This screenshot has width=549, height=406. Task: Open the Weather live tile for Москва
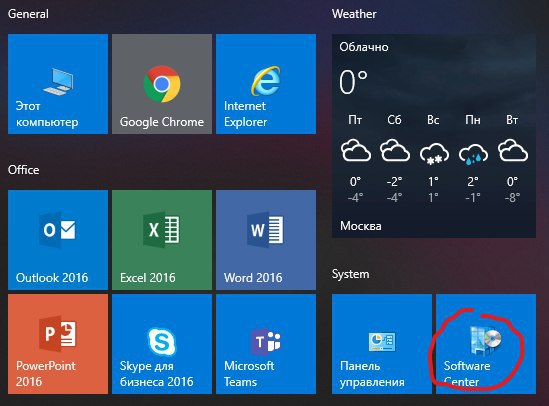coord(434,136)
